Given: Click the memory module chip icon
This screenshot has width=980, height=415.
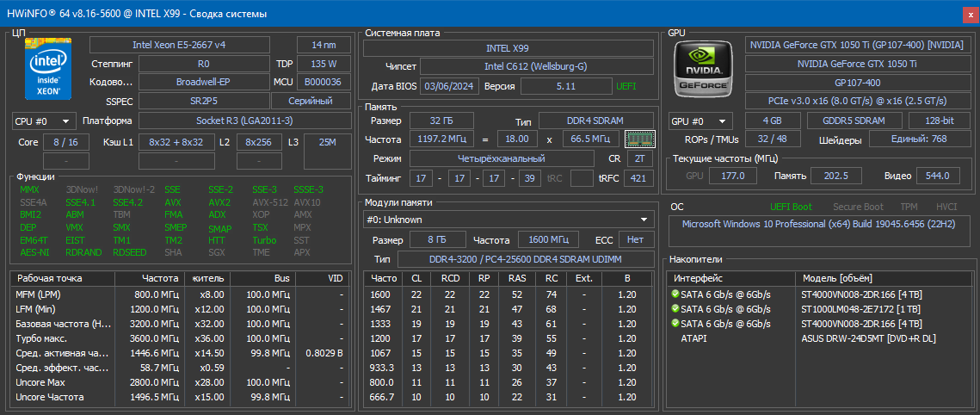Looking at the screenshot, I should click(639, 139).
